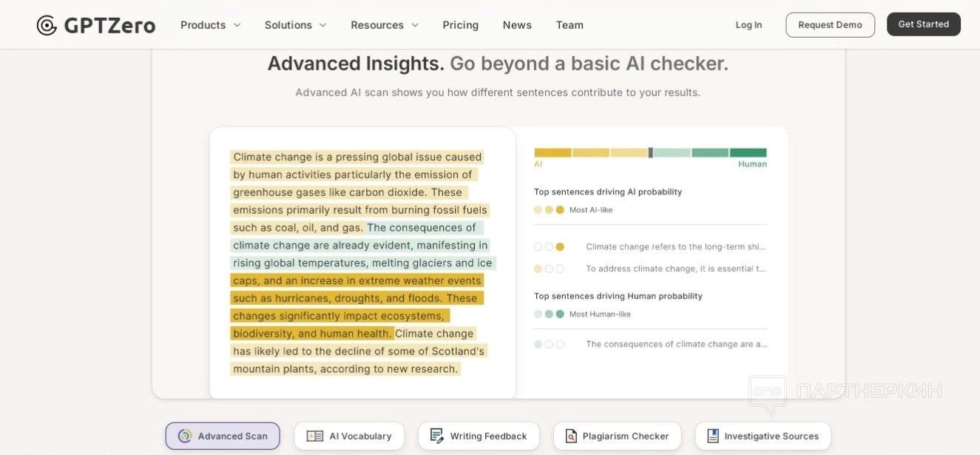Click the AI Vocabulary book icon

click(315, 436)
